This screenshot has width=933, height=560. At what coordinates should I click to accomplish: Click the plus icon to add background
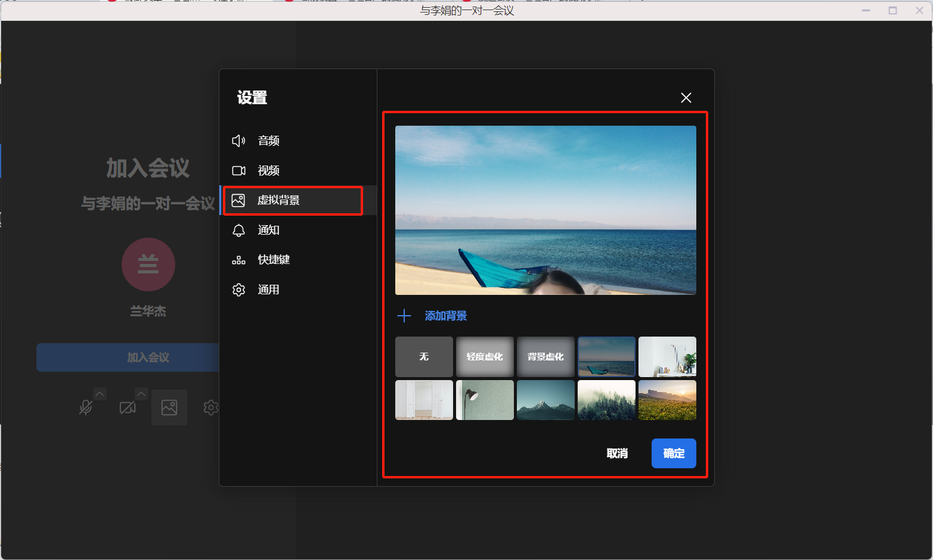pos(404,316)
